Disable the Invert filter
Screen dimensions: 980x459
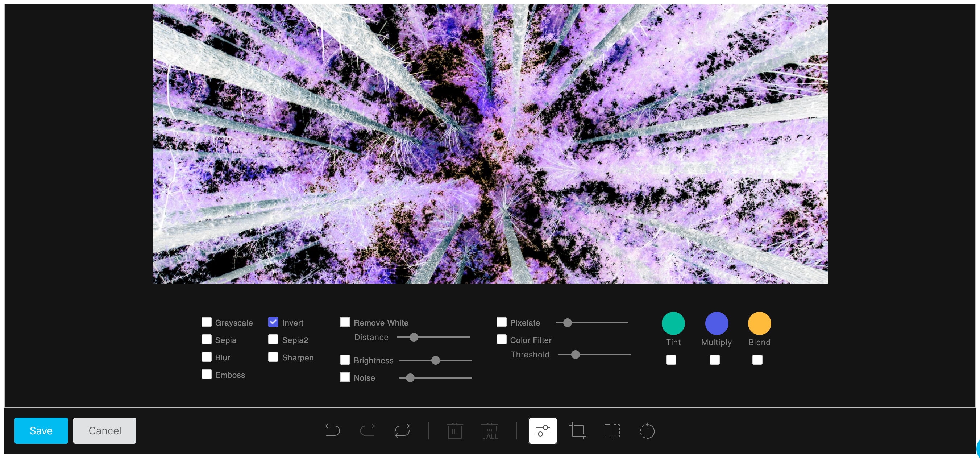(x=273, y=322)
